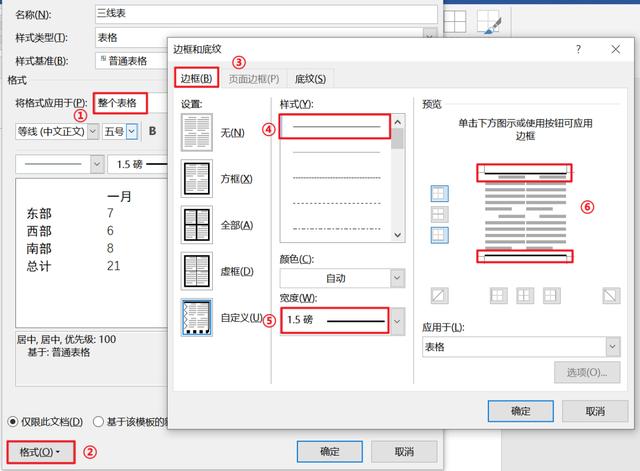Screen dimensions: 640x471
Task: Open the 将格式应用于 整个表格 dropdown
Action: 122,103
